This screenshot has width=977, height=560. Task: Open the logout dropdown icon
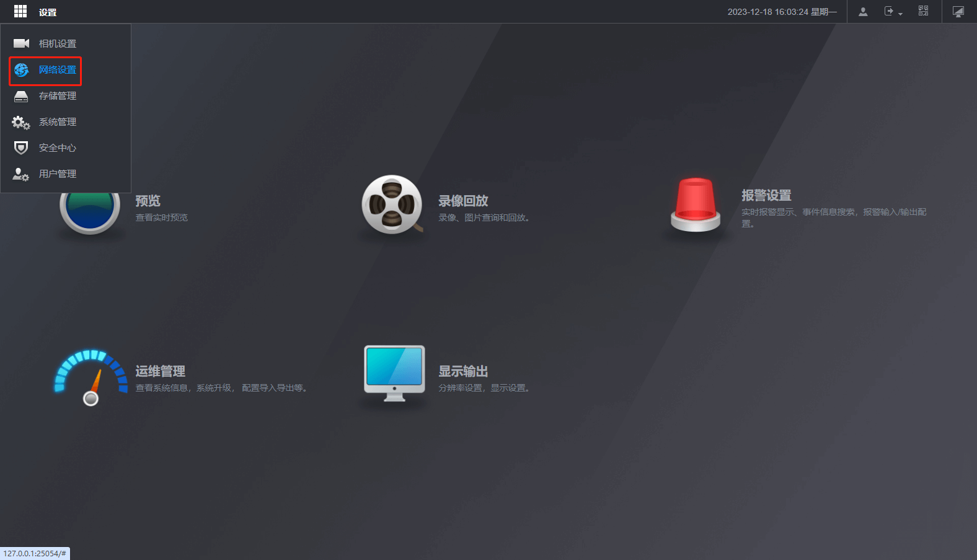893,12
